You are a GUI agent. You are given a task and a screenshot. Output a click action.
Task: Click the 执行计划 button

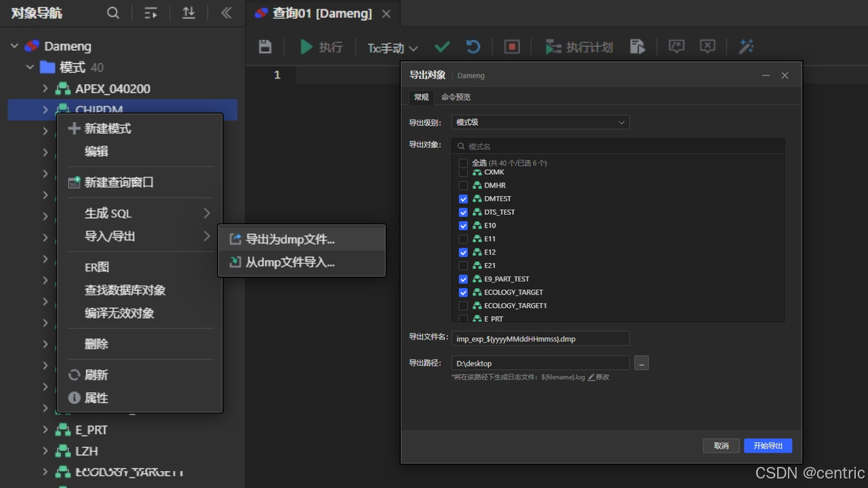(579, 47)
